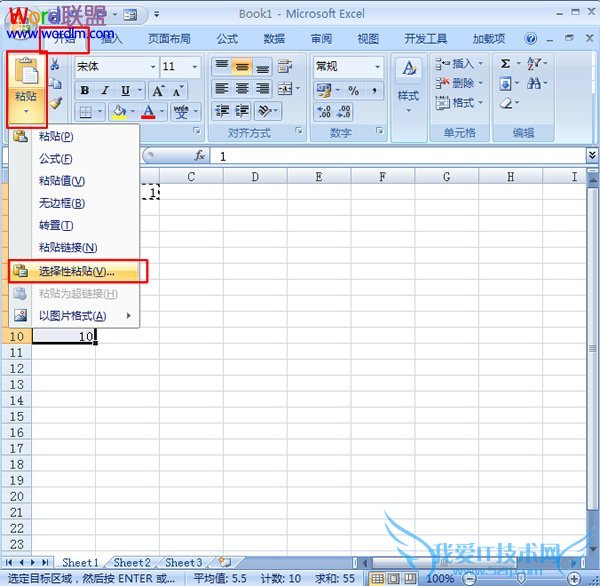Screen dimensions: 600x586
Task: Align text right
Action: point(262,88)
